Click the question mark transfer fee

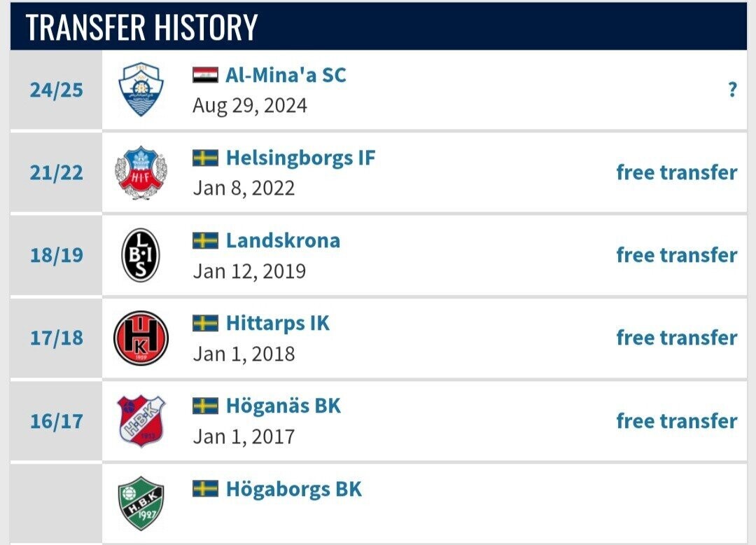[731, 90]
